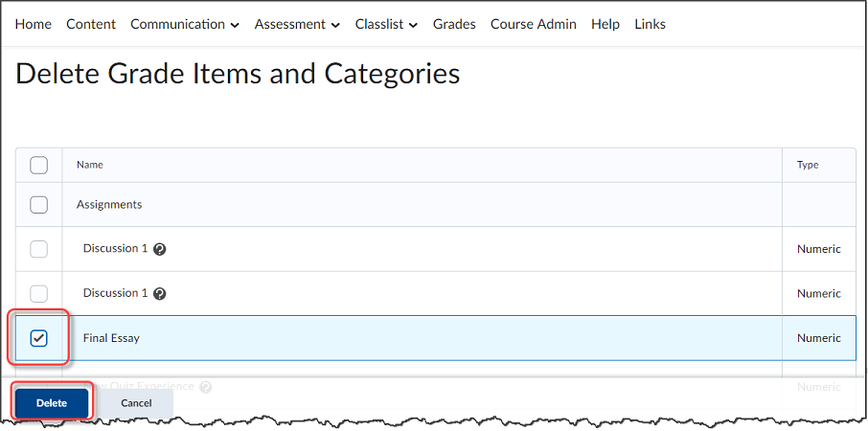Select checkbox for upper Discussion 1 row
Screen dimensions: 868x431
pyautogui.click(x=39, y=249)
